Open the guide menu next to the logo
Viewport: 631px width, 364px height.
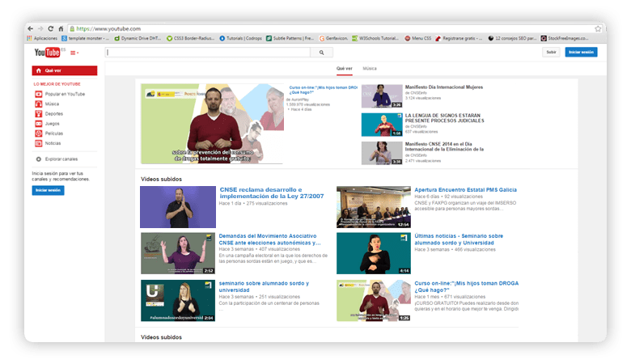point(74,53)
